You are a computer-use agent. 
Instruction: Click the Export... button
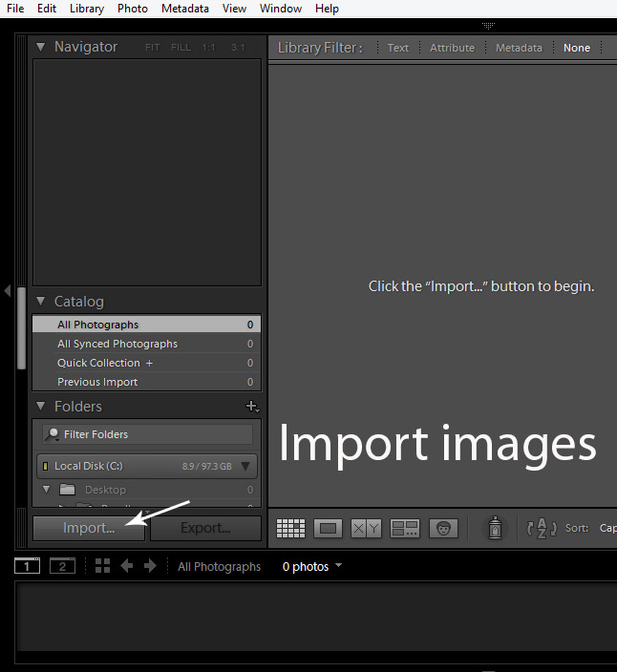pyautogui.click(x=205, y=528)
